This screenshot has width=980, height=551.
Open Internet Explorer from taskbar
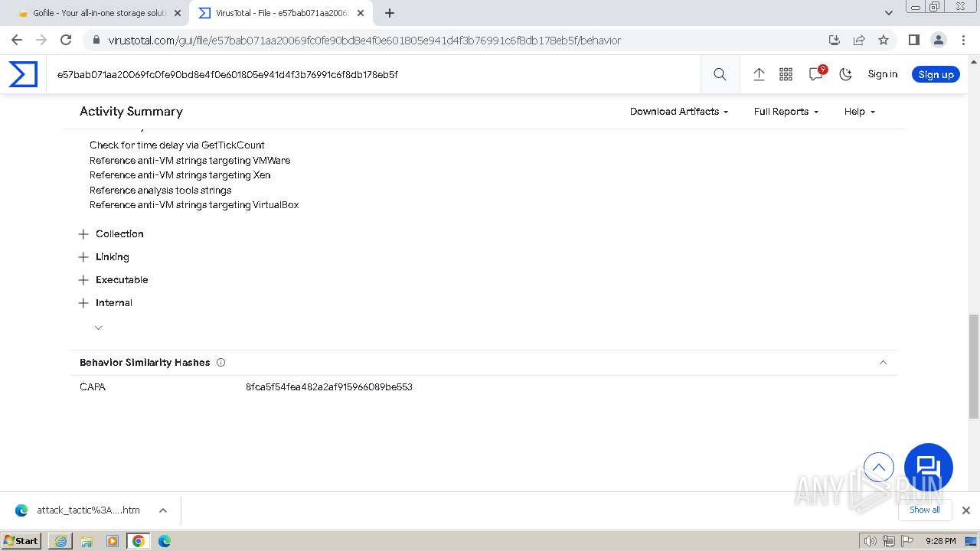coord(60,541)
